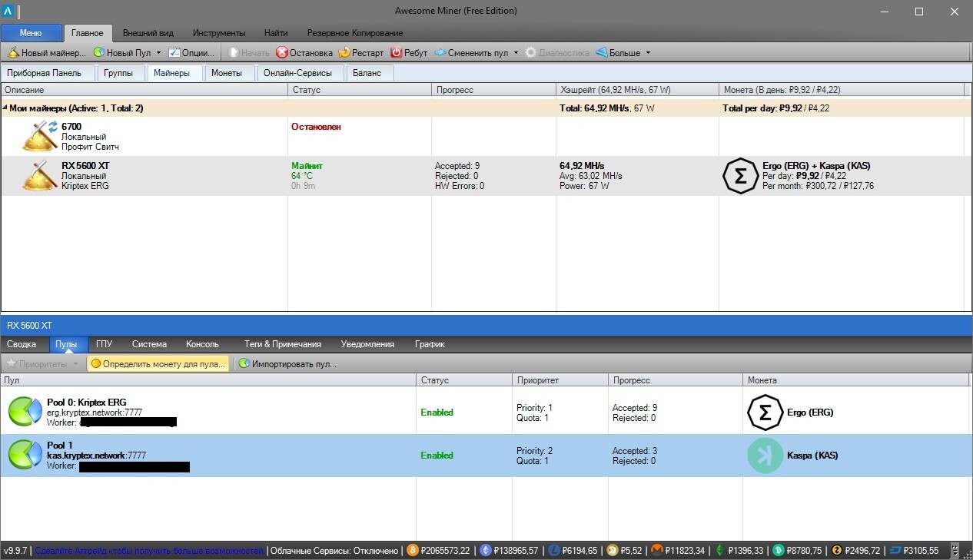Click the red Остановка stop icon
This screenshot has width=973, height=560.
(282, 53)
